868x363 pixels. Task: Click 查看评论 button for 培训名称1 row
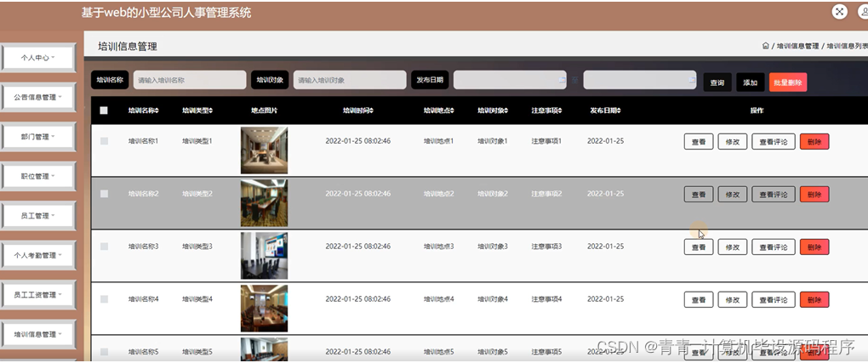[774, 142]
